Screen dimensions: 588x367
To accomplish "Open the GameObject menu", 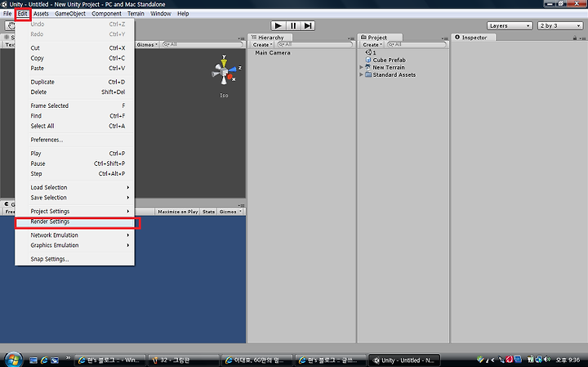I will point(70,14).
